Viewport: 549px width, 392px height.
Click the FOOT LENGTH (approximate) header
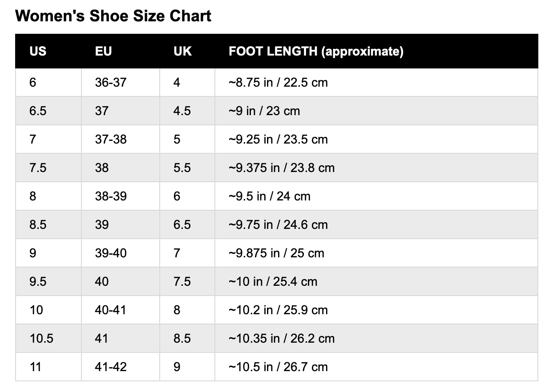pos(376,51)
